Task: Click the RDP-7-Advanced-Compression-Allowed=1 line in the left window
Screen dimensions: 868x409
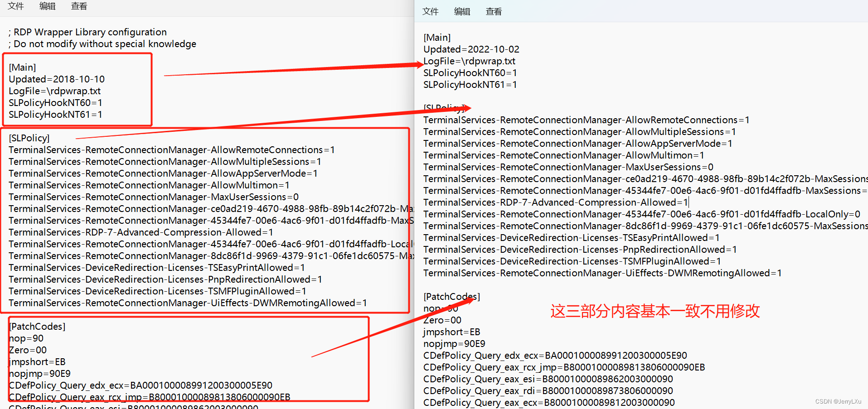Action: click(141, 232)
